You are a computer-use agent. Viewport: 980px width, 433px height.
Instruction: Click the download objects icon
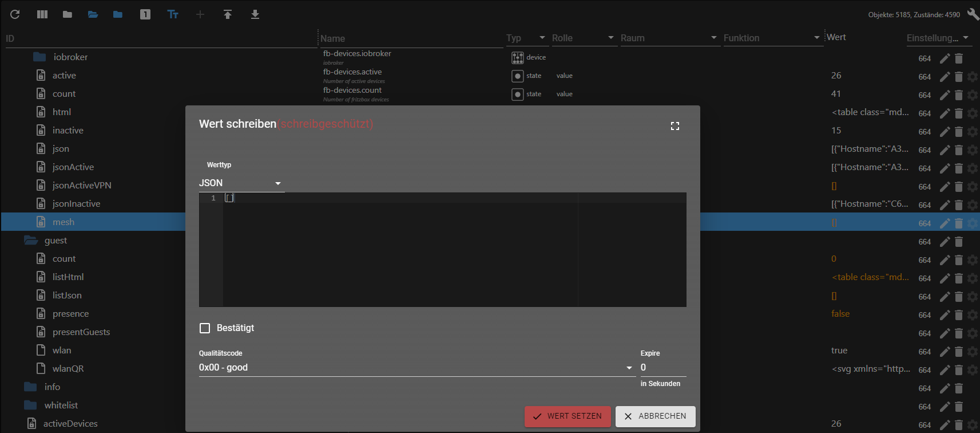pos(255,14)
